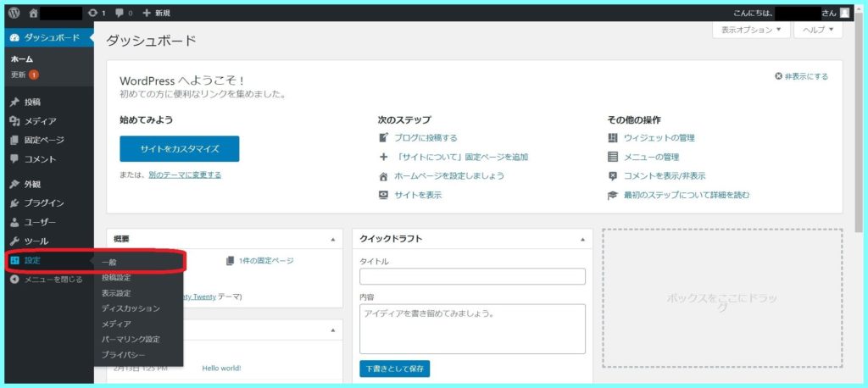Collapse the クイックドラフト widget arrow

[x=582, y=240]
